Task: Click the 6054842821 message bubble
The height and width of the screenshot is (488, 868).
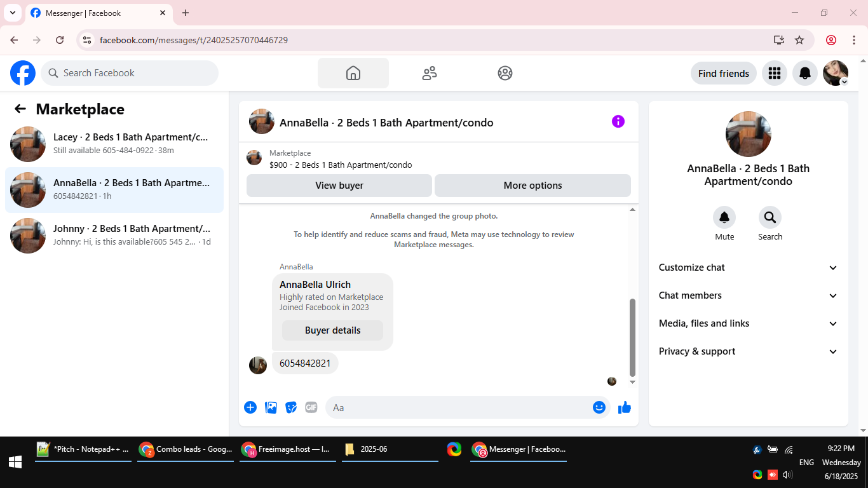Action: point(305,363)
